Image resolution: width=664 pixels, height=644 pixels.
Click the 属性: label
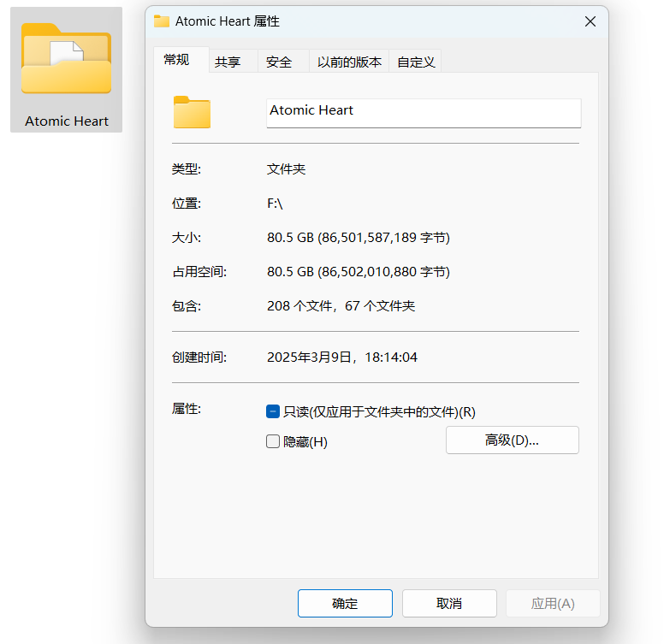point(187,409)
